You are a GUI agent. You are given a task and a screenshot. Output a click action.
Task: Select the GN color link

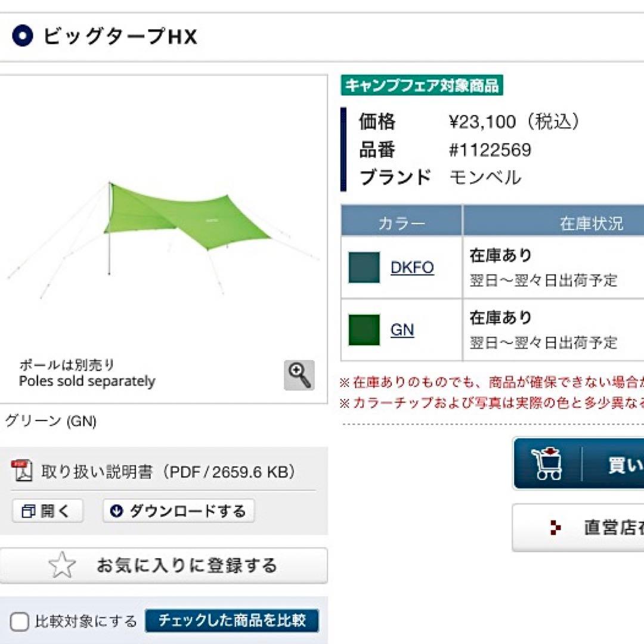pos(402,330)
